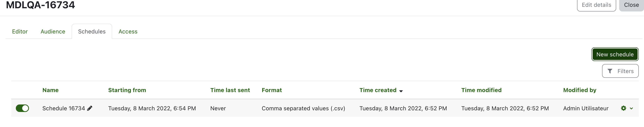Click the Time created sort arrow

pyautogui.click(x=401, y=91)
